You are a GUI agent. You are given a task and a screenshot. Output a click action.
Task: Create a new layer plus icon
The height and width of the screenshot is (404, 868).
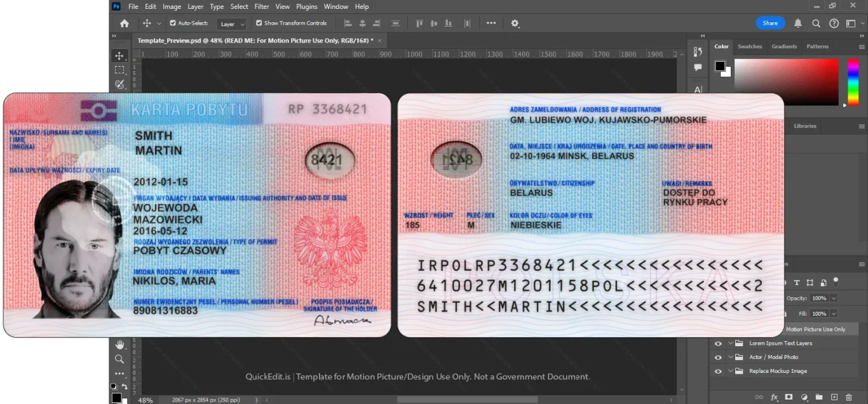[x=834, y=397]
